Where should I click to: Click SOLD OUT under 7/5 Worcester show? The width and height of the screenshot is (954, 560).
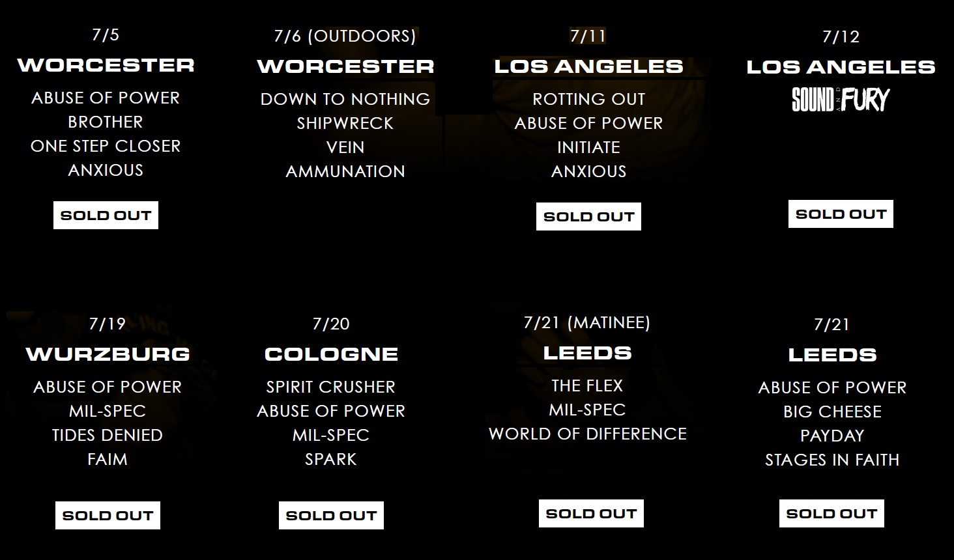point(106,216)
